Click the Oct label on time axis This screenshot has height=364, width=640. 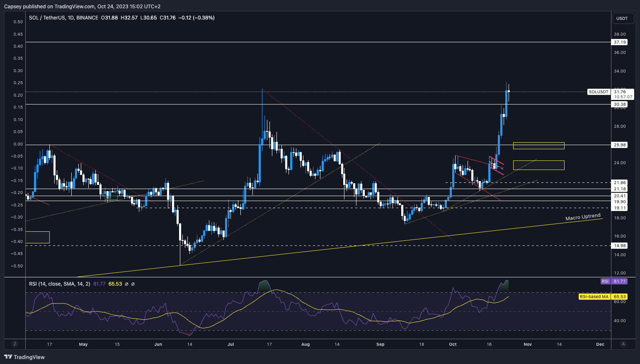(x=453, y=345)
